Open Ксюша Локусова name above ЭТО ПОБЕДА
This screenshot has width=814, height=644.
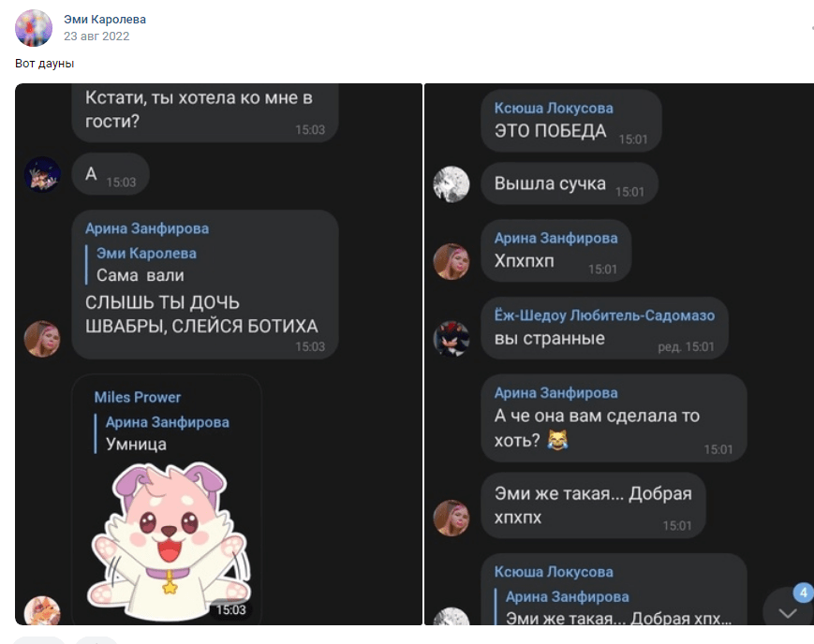click(x=554, y=108)
